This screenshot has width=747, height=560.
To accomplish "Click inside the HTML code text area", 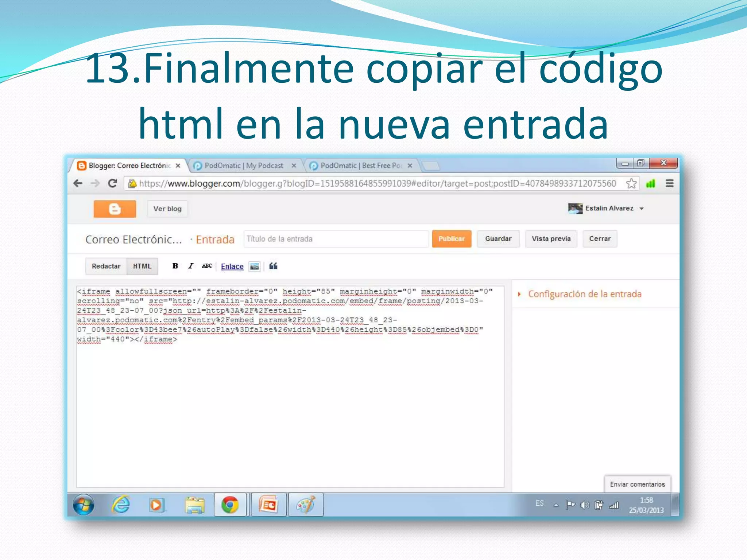I will tap(290, 386).
